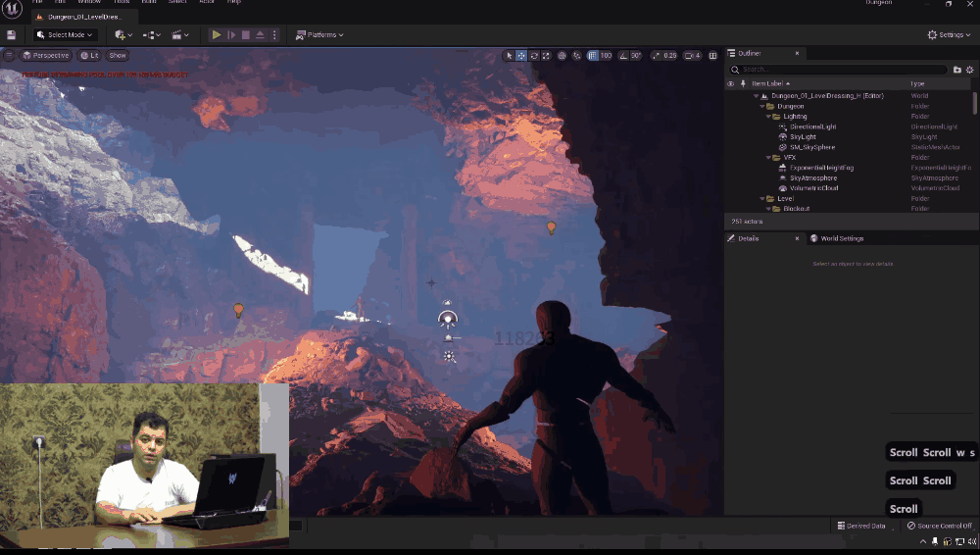Screen dimensions: 980x555
Task: Click the create new folder icon in Outliner
Action: pos(957,70)
